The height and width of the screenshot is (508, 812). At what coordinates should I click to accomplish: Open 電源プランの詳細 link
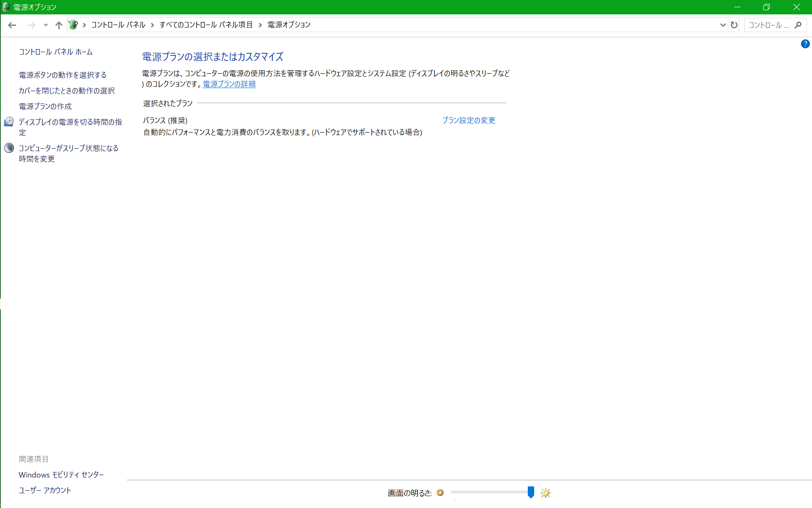tap(229, 84)
